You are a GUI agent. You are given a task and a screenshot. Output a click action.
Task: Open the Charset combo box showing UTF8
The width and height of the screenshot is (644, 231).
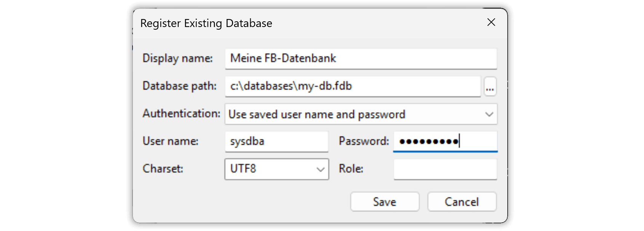pos(276,169)
